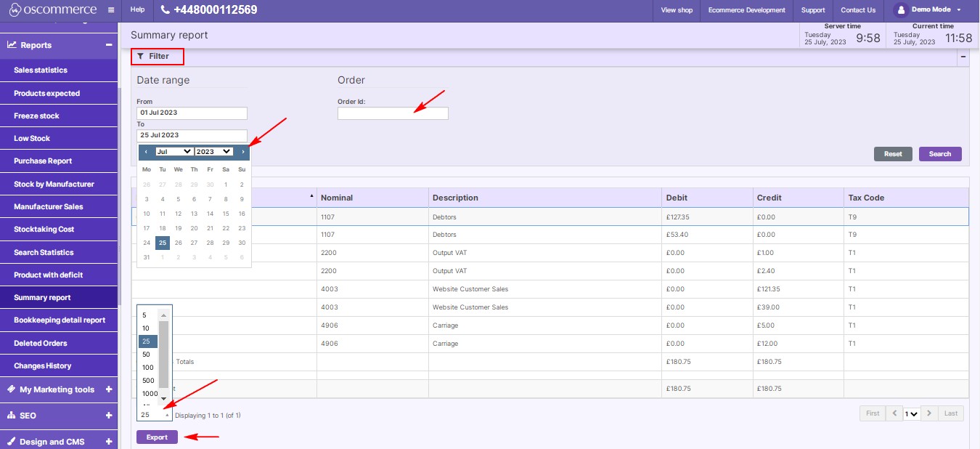The height and width of the screenshot is (449, 980).
Task: Open Contact Us in the top bar
Action: (x=858, y=10)
